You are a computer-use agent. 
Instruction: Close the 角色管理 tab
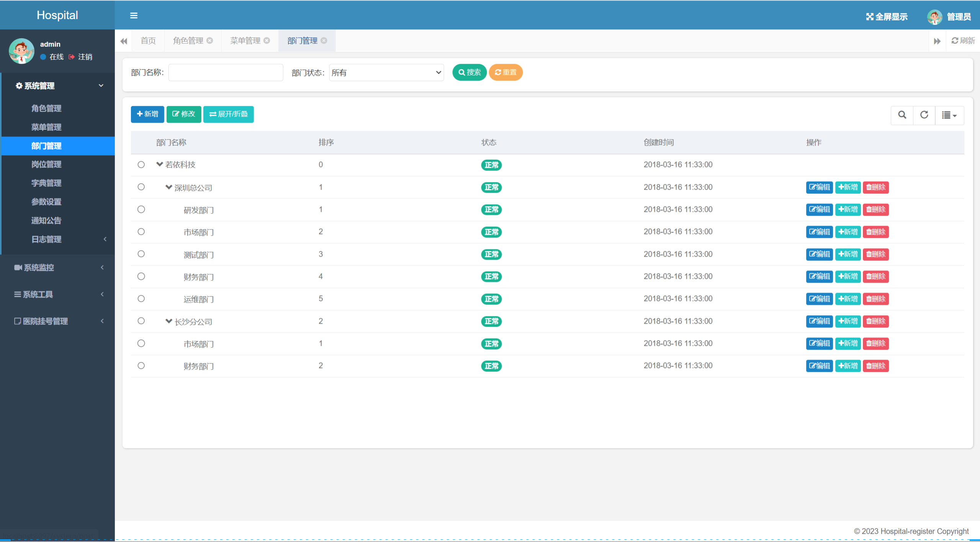pos(210,41)
